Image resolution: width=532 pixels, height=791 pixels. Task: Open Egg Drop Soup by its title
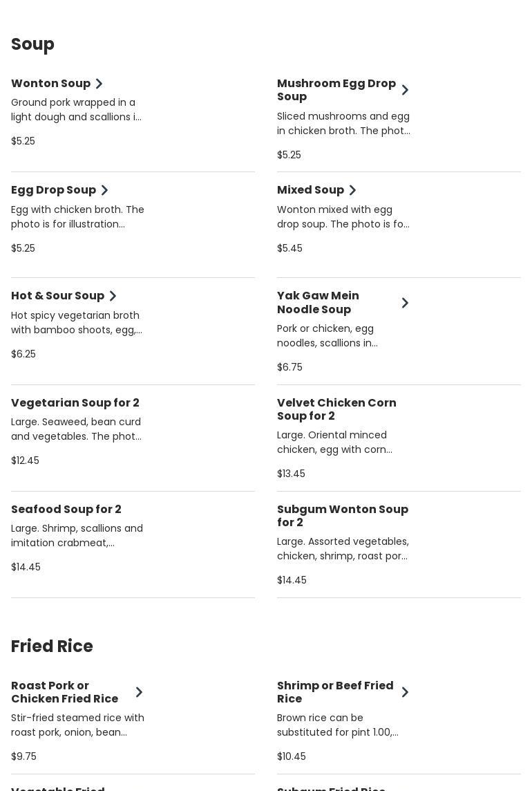point(53,190)
